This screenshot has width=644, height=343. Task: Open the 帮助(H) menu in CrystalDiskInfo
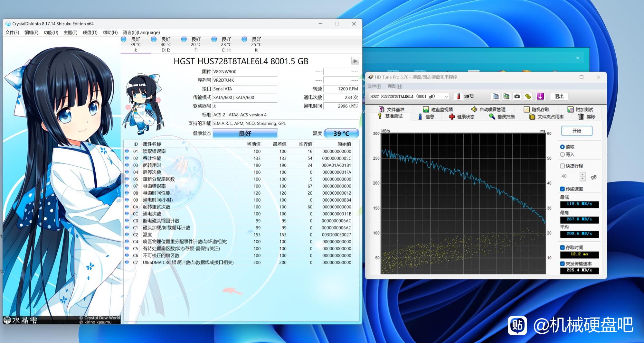tap(110, 32)
